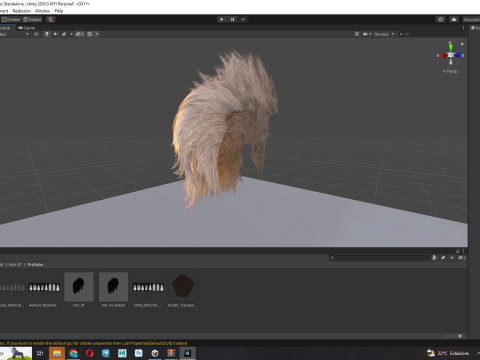Toggle the scene gizmo rotation lock
This screenshot has width=480, height=360.
[x=462, y=44]
